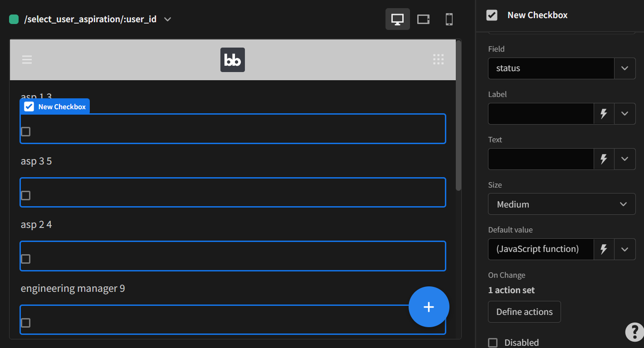Open binding editor for the Text setting
Viewport: 644px width, 348px height.
pyautogui.click(x=604, y=159)
